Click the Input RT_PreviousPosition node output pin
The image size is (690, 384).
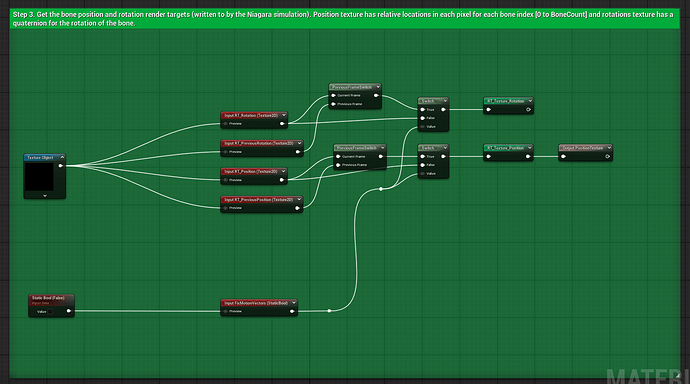click(x=298, y=208)
